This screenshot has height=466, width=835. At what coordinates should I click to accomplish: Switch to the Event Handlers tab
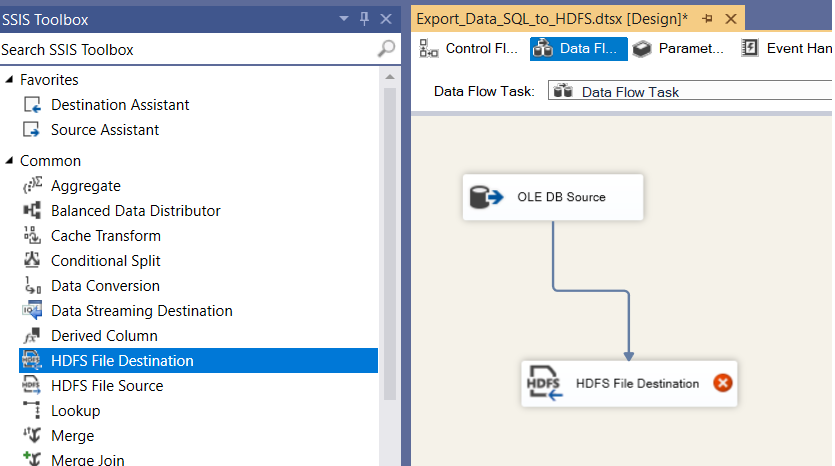(x=786, y=48)
